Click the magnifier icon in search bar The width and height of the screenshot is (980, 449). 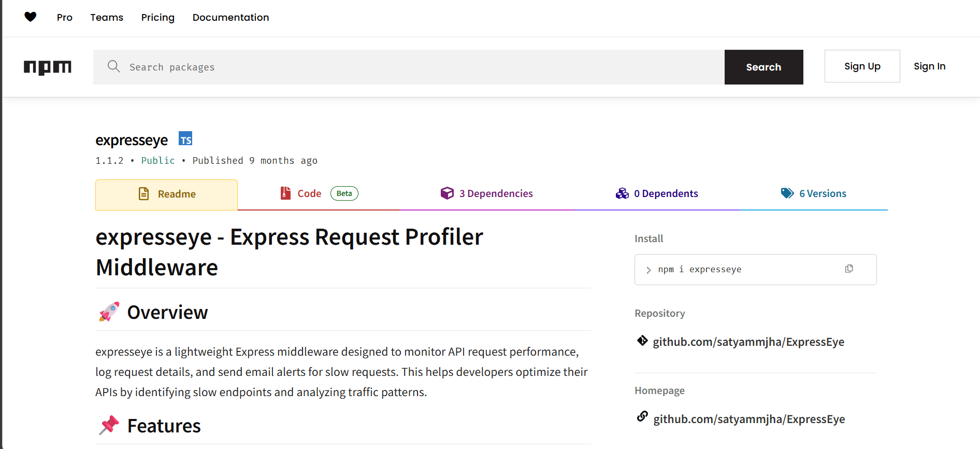click(x=113, y=66)
